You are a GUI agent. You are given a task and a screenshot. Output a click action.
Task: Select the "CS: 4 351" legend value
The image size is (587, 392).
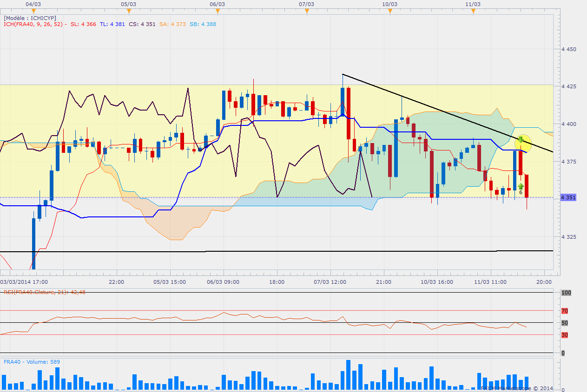pyautogui.click(x=142, y=24)
